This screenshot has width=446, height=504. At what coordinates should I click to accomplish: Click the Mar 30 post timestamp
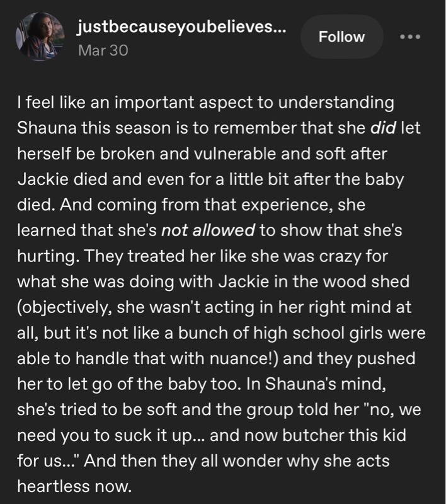(103, 50)
